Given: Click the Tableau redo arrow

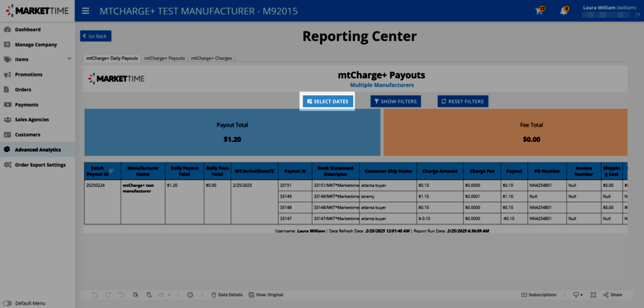Looking at the screenshot, I should (108, 295).
